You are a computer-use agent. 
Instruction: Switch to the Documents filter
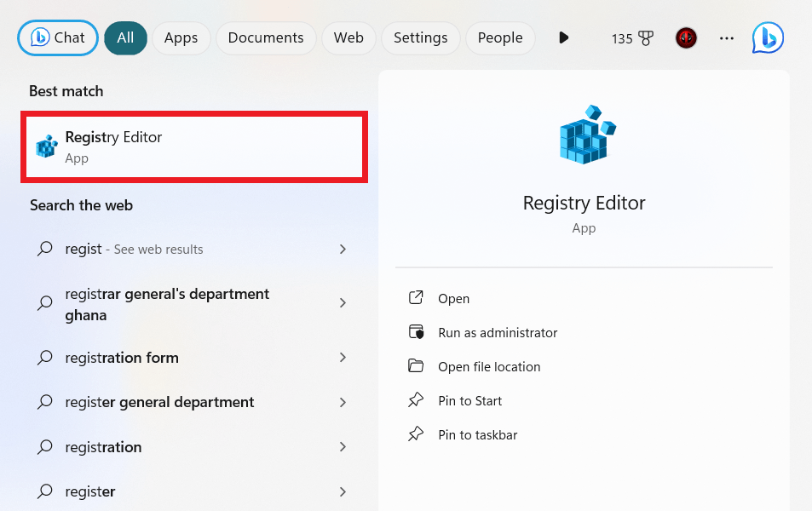click(x=266, y=37)
